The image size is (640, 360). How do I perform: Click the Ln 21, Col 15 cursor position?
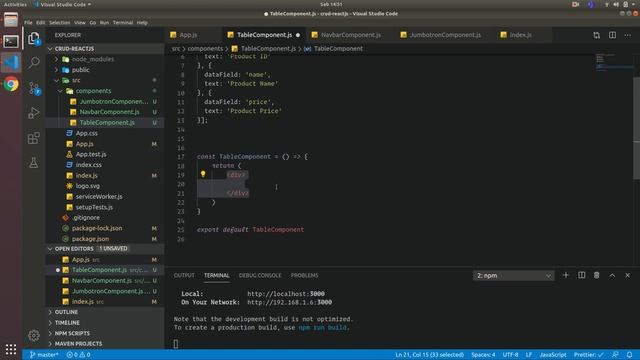tap(429, 355)
